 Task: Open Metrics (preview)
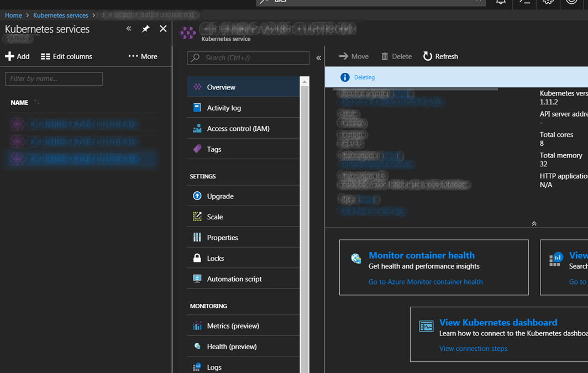(x=243, y=325)
